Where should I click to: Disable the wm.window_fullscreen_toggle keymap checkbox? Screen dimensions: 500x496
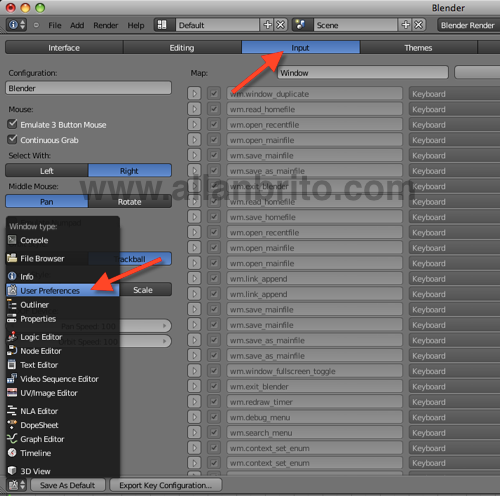(x=214, y=371)
